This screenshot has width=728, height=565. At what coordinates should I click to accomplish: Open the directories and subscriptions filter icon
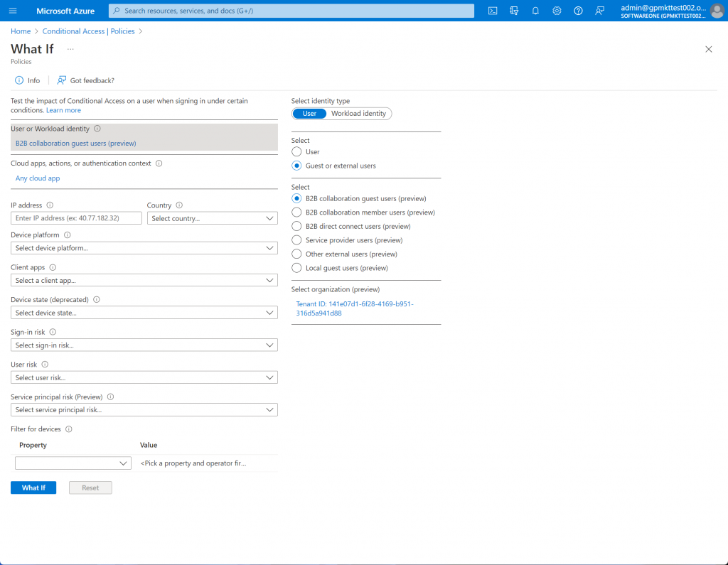(514, 11)
